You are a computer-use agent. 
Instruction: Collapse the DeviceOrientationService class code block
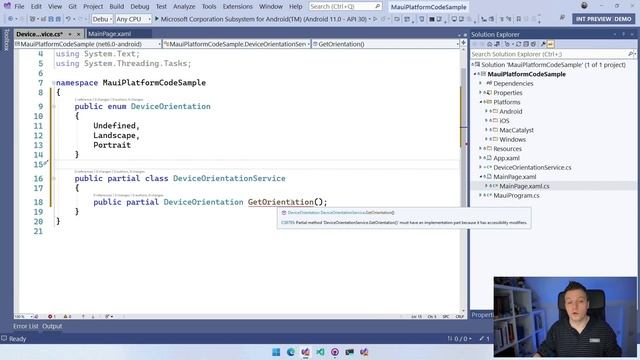coord(53,178)
